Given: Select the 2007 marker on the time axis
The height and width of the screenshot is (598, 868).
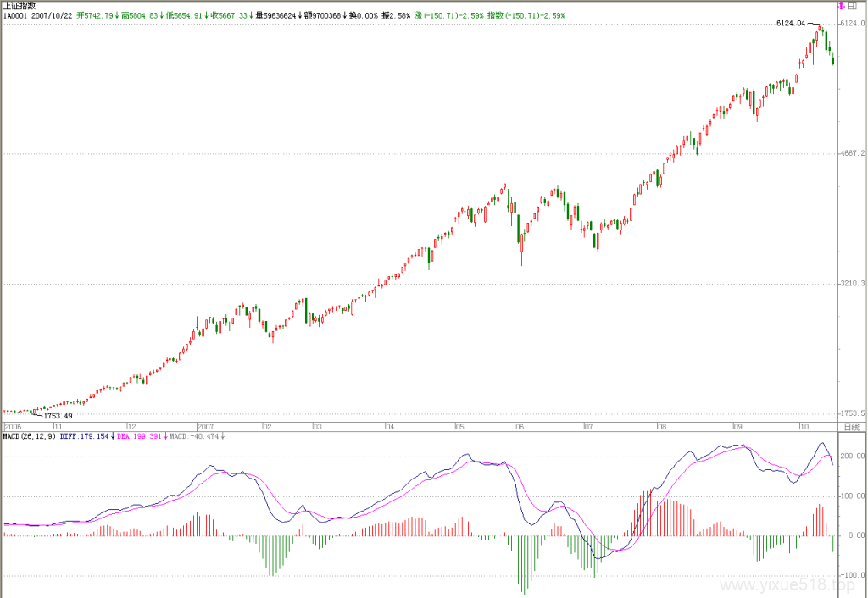Looking at the screenshot, I should (205, 427).
